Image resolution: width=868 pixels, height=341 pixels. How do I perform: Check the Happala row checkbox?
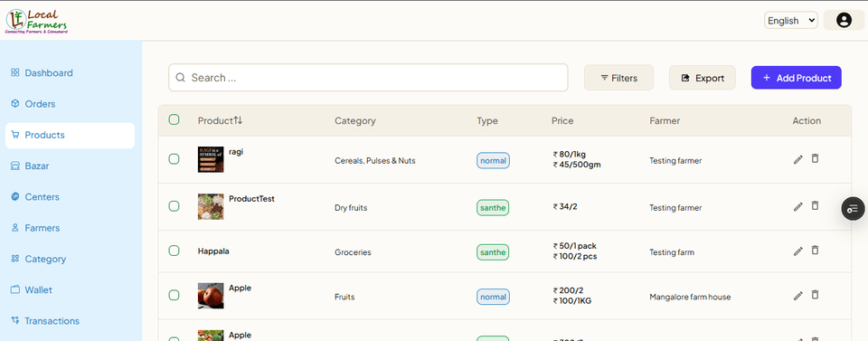(x=174, y=251)
